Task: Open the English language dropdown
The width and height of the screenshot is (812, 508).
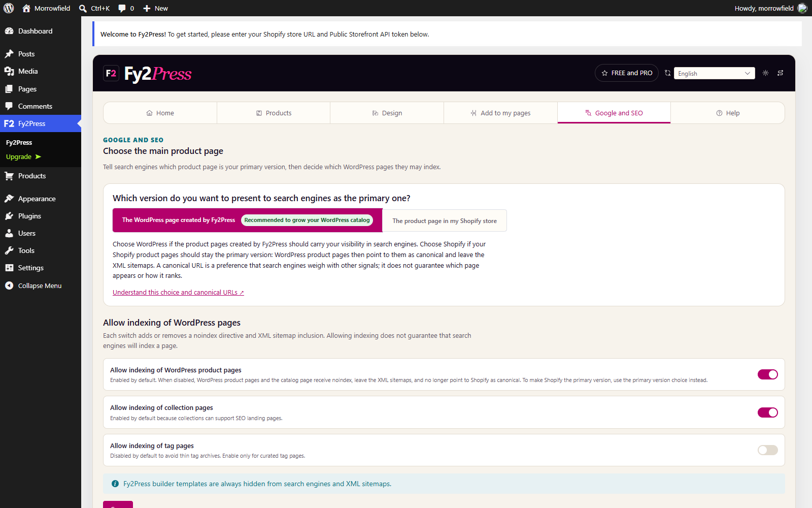Action: (714, 73)
